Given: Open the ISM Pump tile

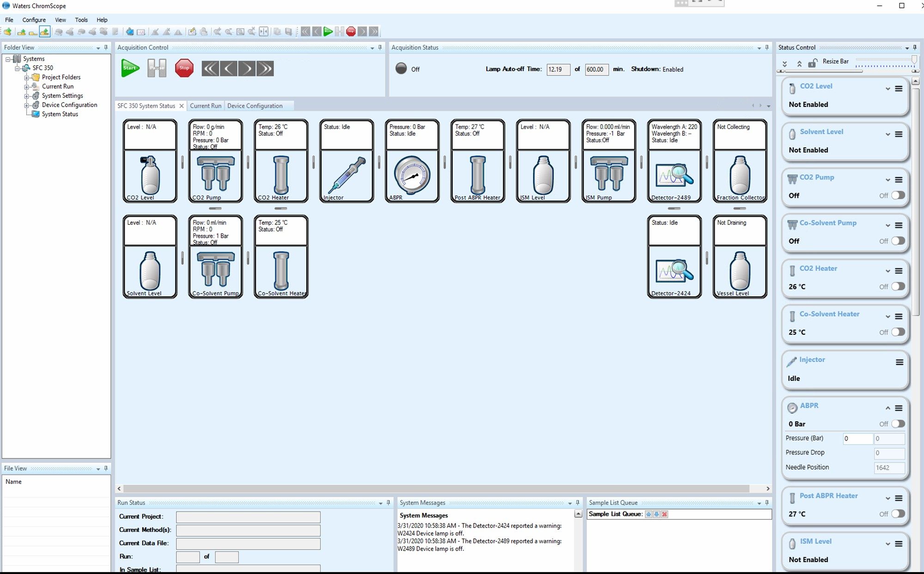Looking at the screenshot, I should [609, 161].
